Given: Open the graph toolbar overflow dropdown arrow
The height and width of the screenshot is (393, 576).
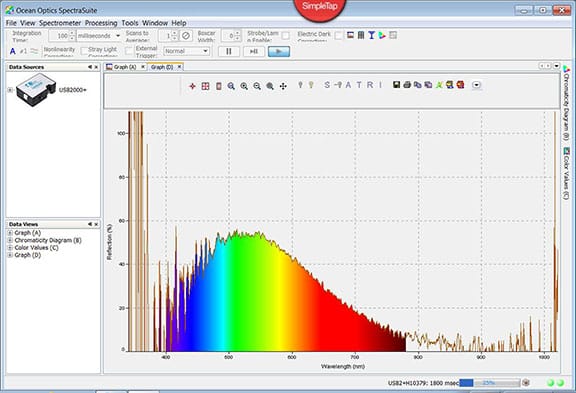Looking at the screenshot, I should [476, 85].
